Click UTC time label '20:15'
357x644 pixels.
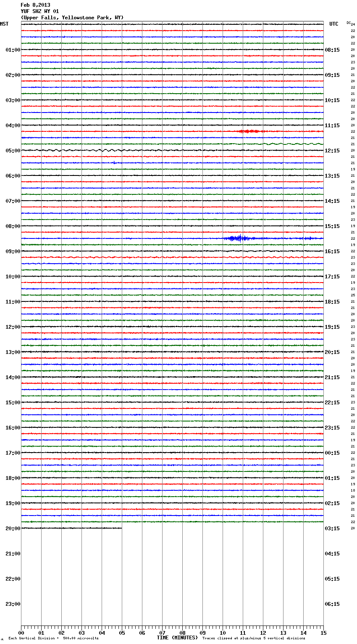pos(332,352)
